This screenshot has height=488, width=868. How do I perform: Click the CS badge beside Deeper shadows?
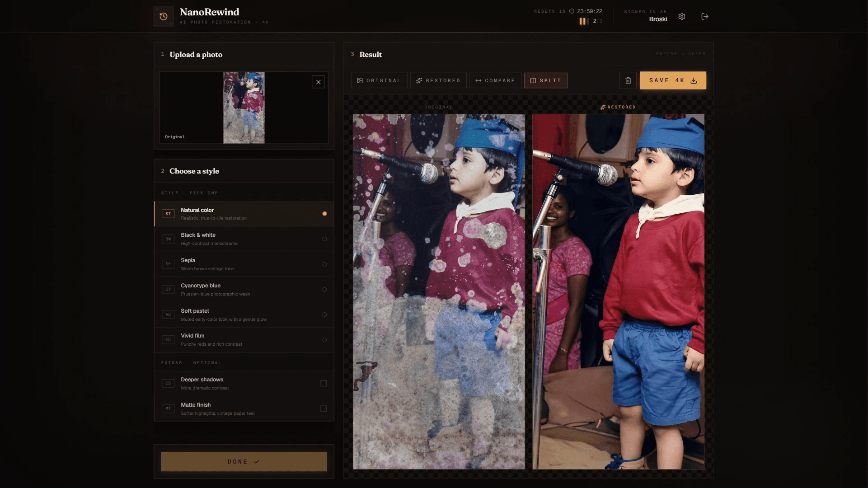click(168, 383)
